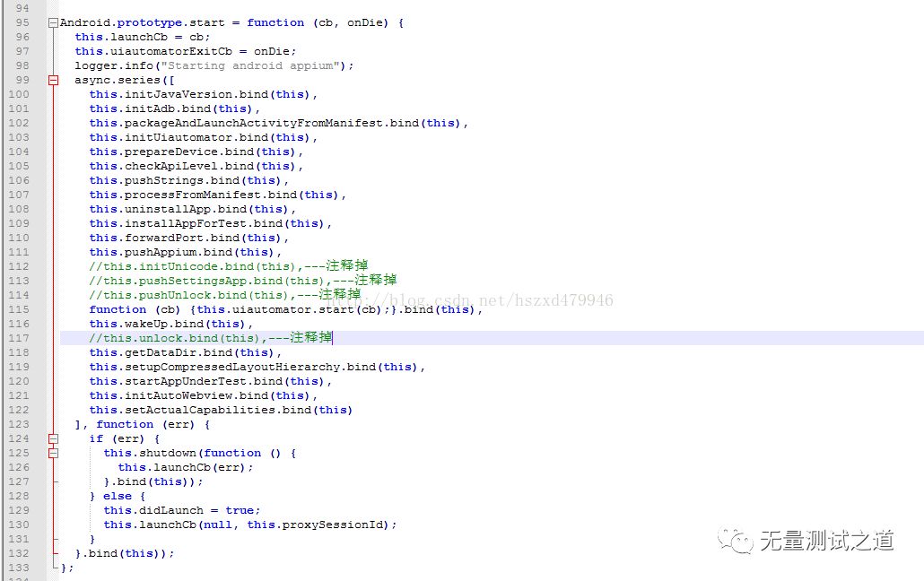Viewport: 924px width, 581px height.
Task: Click commented //this.pushSettingsApp.bind(this) line
Action: 243,280
